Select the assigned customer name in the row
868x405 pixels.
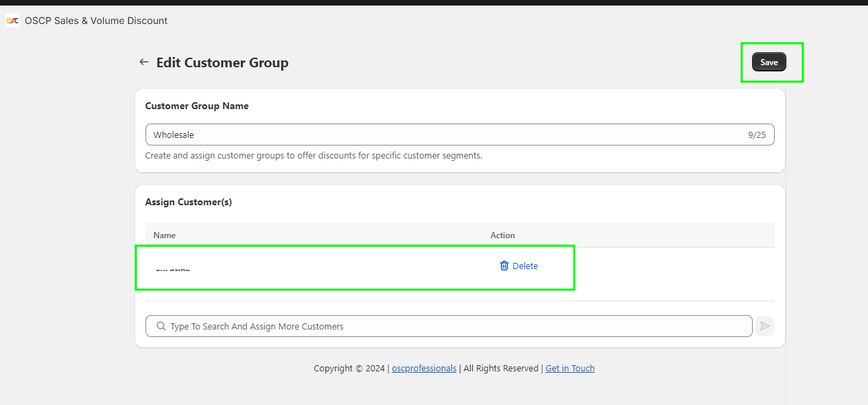click(173, 268)
